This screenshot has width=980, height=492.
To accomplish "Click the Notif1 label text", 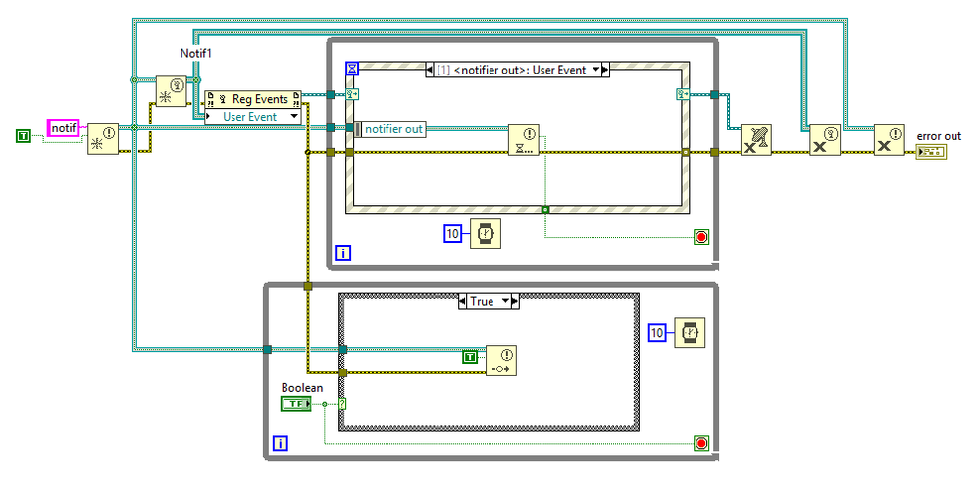I will (195, 53).
